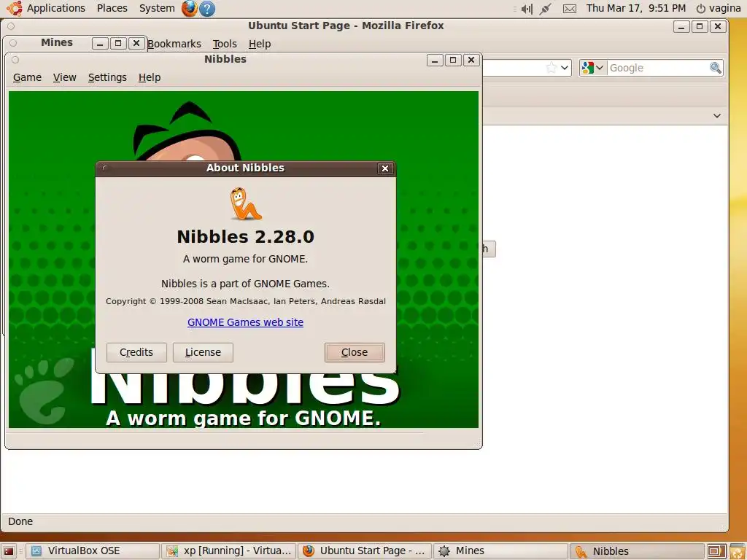This screenshot has height=560, width=747.
Task: Click the About Nibbles dialog title bar
Action: point(245,168)
